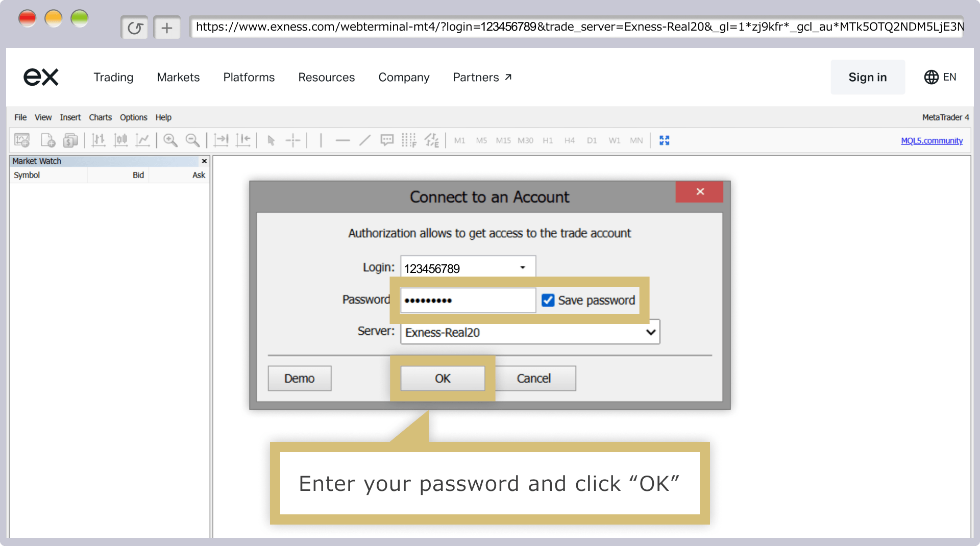The image size is (980, 546).
Task: Select the text label comment tool
Action: 387,140
